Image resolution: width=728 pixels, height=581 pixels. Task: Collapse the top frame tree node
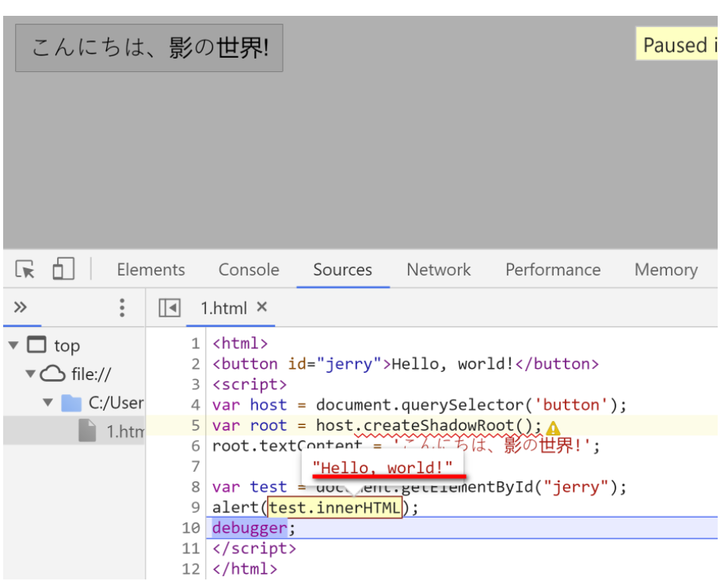tap(13, 345)
